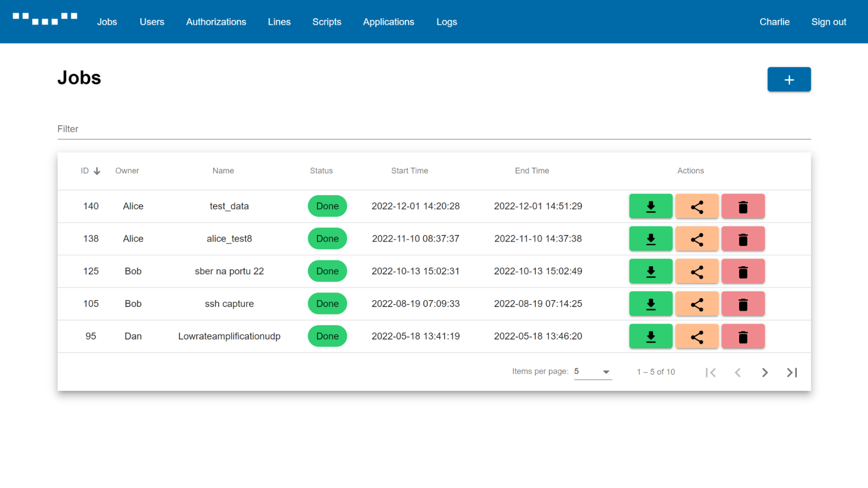Open the Items per page dropdown
Image resolution: width=868 pixels, height=488 pixels.
(x=593, y=372)
